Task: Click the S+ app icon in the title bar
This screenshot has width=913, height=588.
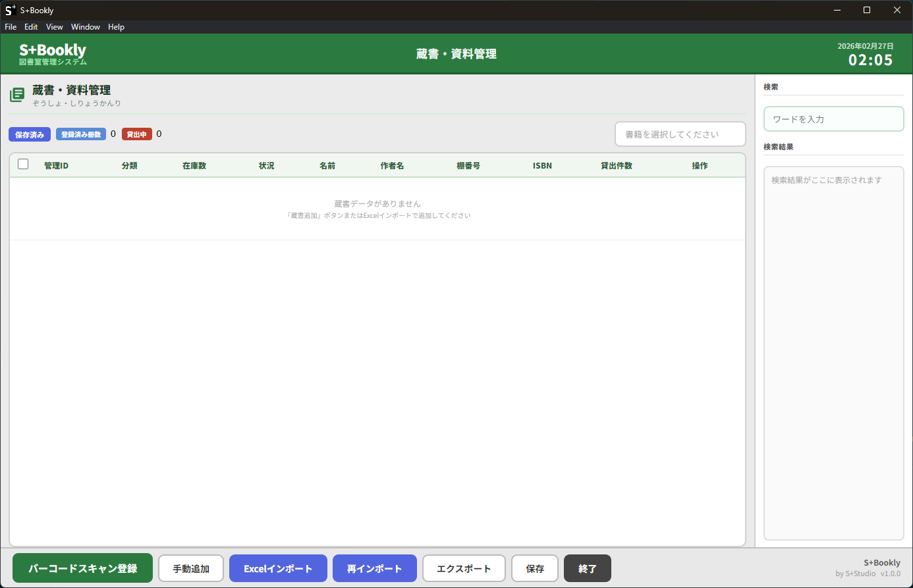Action: pos(10,10)
